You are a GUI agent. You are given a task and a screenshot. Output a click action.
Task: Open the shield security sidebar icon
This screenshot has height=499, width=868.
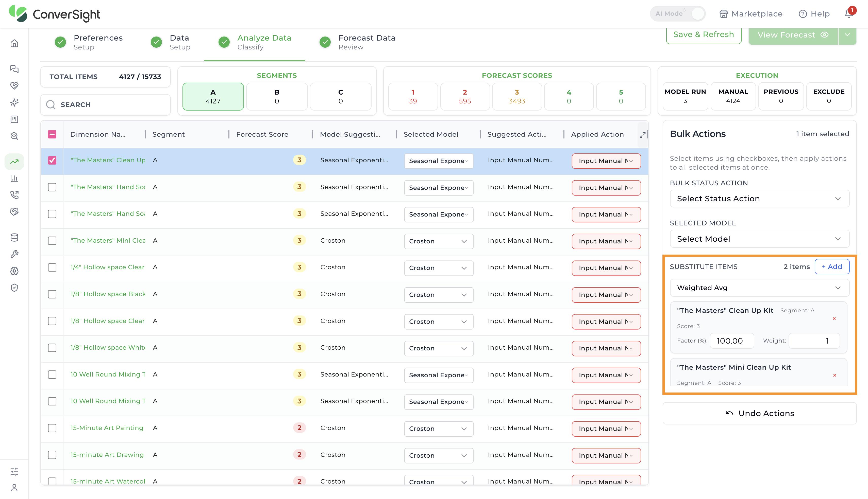tap(14, 288)
